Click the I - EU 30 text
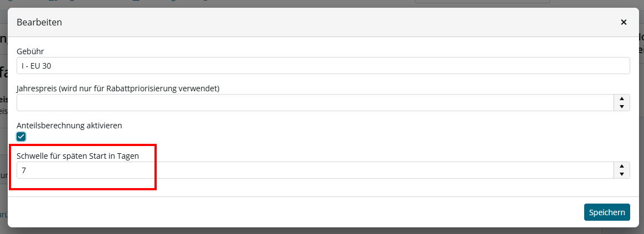Viewport: 644px width, 234px height. [x=36, y=66]
